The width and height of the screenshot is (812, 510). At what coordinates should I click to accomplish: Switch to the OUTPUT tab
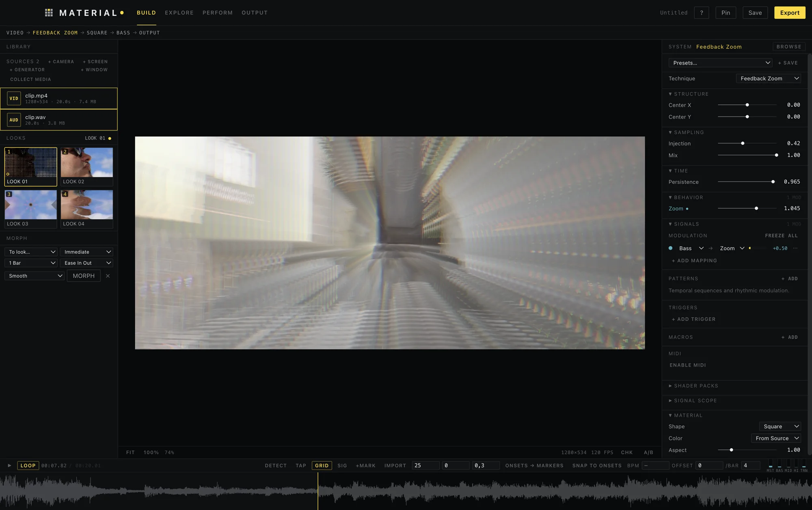(255, 13)
